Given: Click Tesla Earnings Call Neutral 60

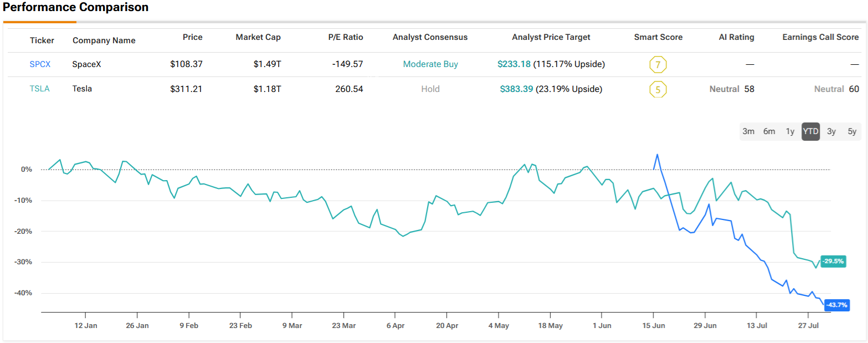Looking at the screenshot, I should tap(836, 89).
